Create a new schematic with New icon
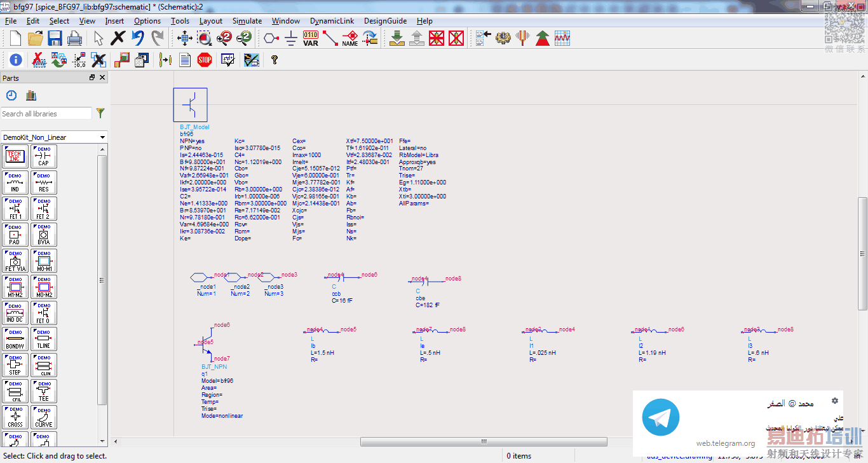This screenshot has width=868, height=463. click(x=15, y=38)
